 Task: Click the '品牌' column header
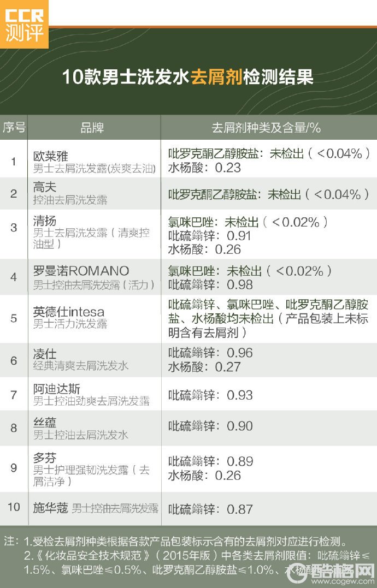click(92, 128)
